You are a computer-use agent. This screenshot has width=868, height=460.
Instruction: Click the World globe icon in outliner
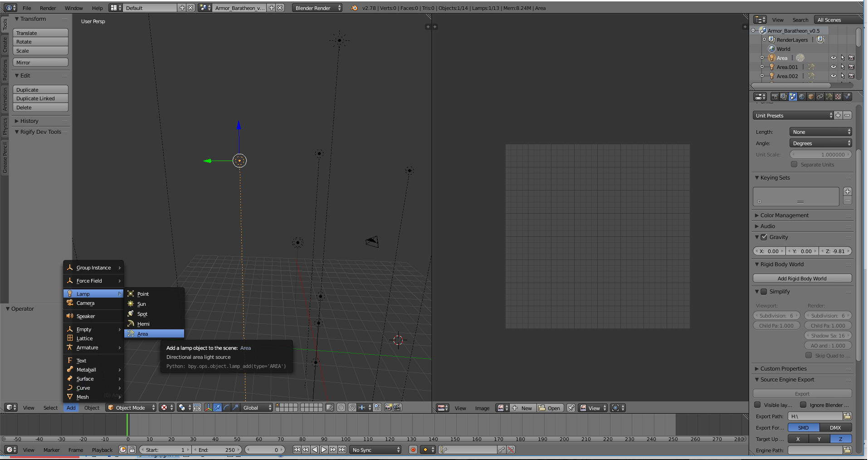(772, 49)
